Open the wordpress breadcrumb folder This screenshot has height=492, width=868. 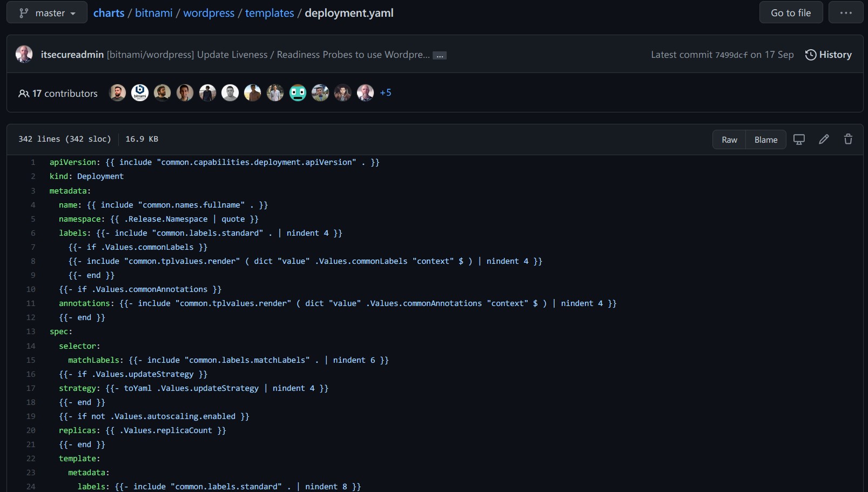point(208,13)
